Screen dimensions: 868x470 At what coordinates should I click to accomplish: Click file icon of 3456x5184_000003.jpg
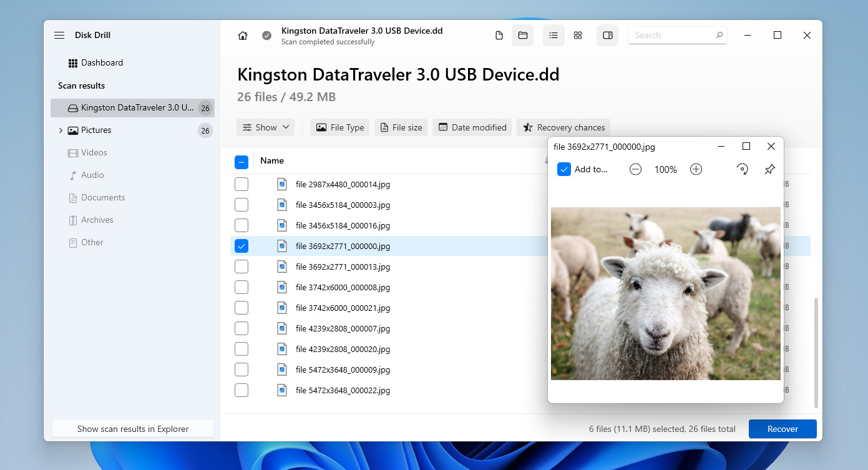[x=282, y=205]
